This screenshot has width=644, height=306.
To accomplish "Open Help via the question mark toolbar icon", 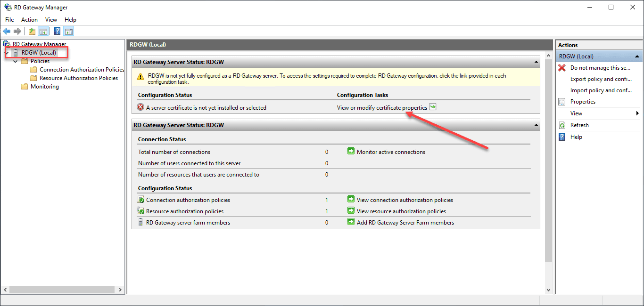I will pyautogui.click(x=57, y=31).
